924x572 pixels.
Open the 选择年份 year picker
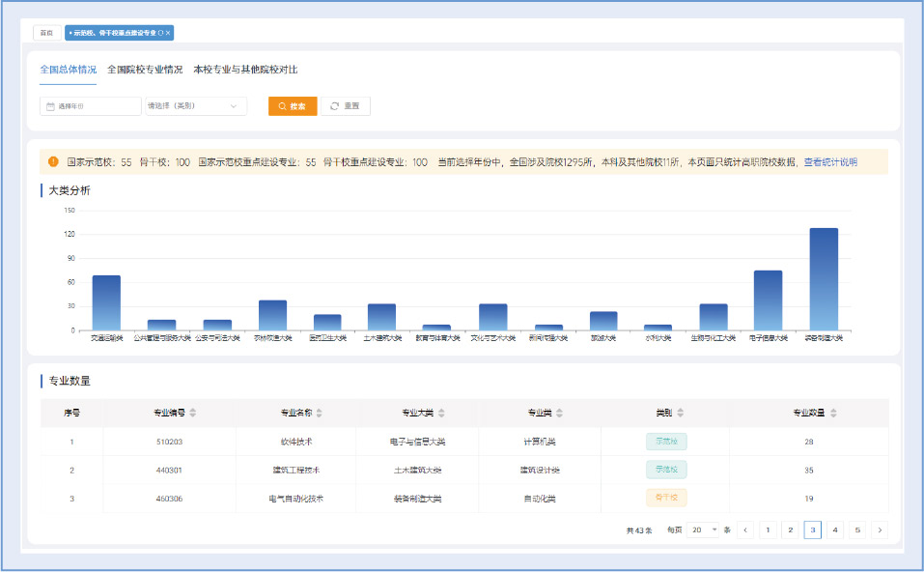(91, 106)
